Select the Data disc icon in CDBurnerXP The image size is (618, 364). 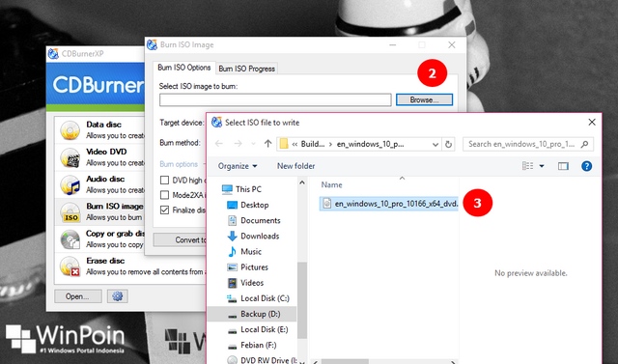(70, 130)
